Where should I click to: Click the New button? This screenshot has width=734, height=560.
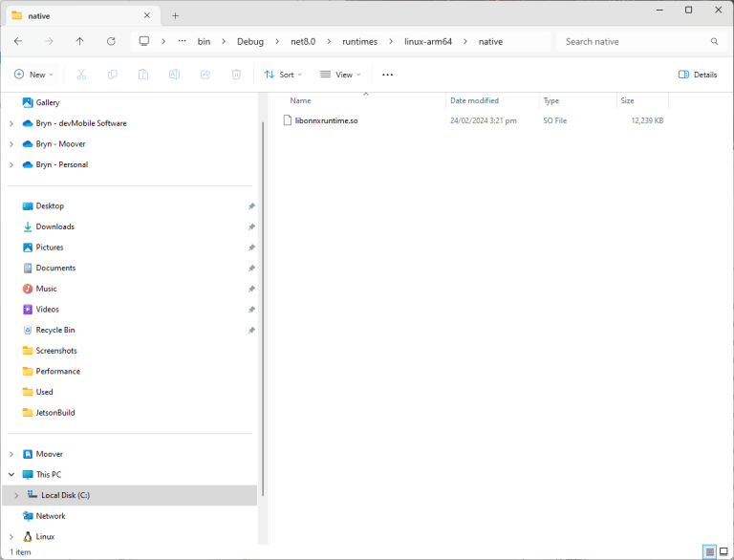[x=33, y=75]
